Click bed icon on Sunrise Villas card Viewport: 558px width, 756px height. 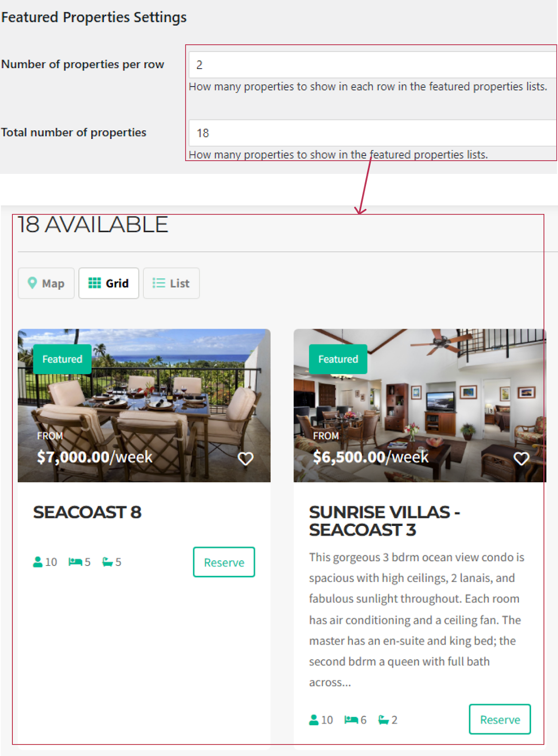(351, 720)
